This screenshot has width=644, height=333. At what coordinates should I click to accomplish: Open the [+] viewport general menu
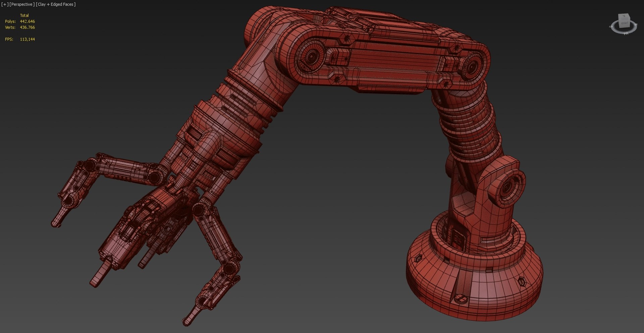(5, 4)
